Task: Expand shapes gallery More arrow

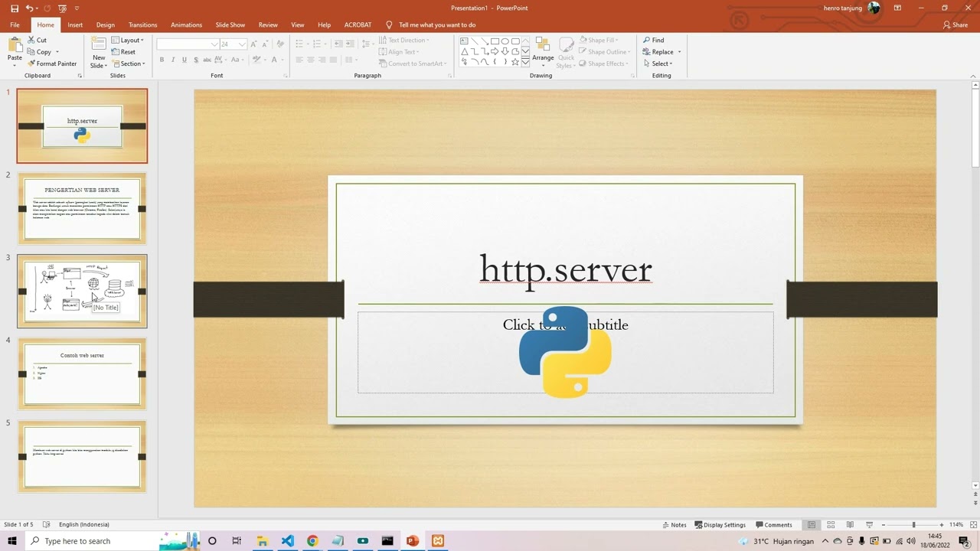Action: point(525,63)
